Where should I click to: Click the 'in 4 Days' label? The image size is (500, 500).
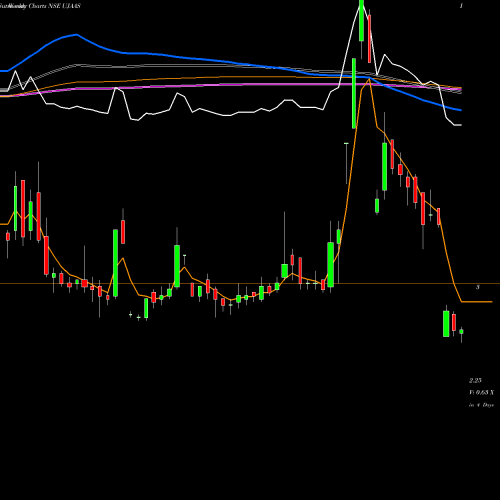(x=481, y=405)
